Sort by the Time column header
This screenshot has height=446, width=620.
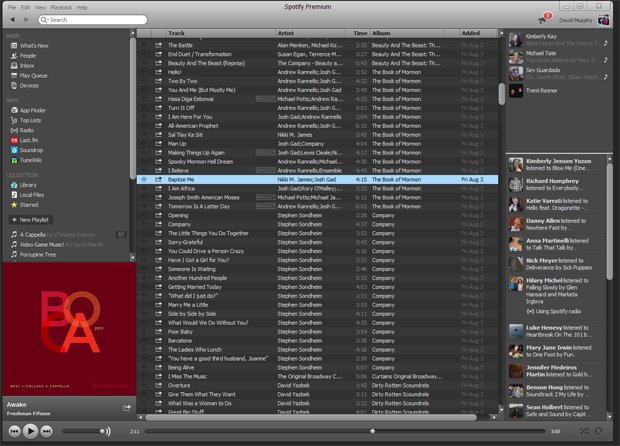(358, 33)
